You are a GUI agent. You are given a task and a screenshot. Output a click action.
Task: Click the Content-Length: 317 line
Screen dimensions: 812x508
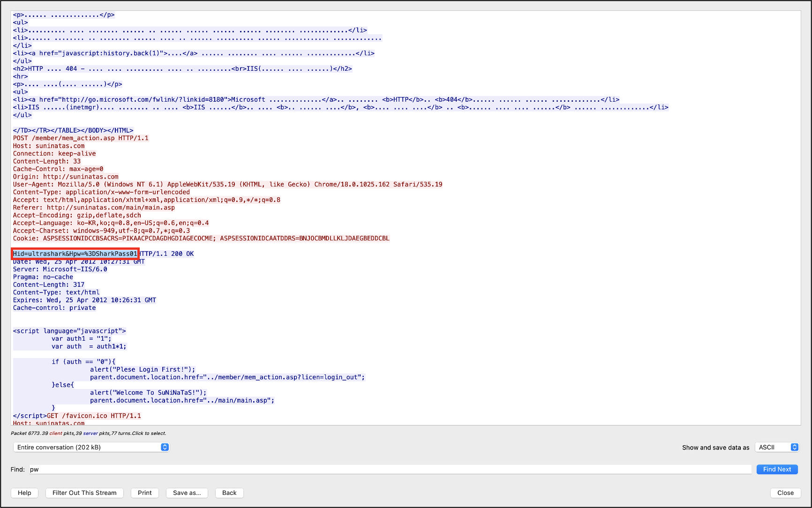pos(49,284)
